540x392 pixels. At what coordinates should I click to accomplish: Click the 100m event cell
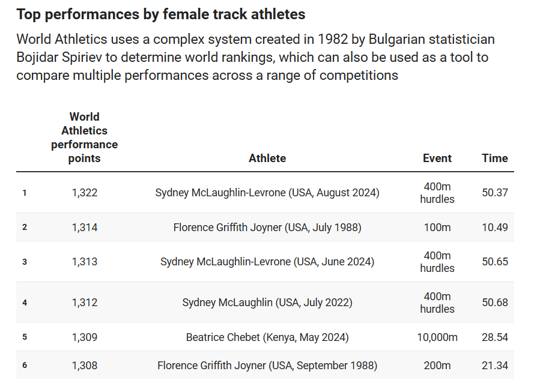pos(437,228)
